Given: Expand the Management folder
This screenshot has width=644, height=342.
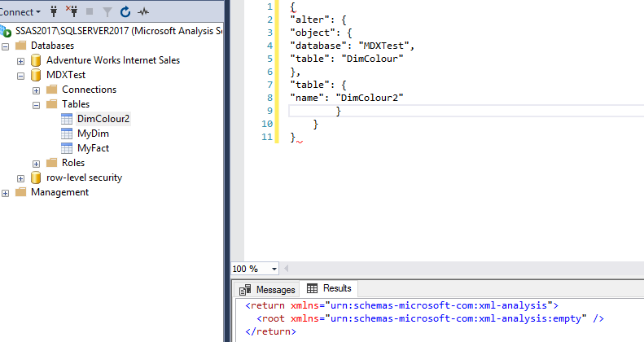Looking at the screenshot, I should click(6, 193).
